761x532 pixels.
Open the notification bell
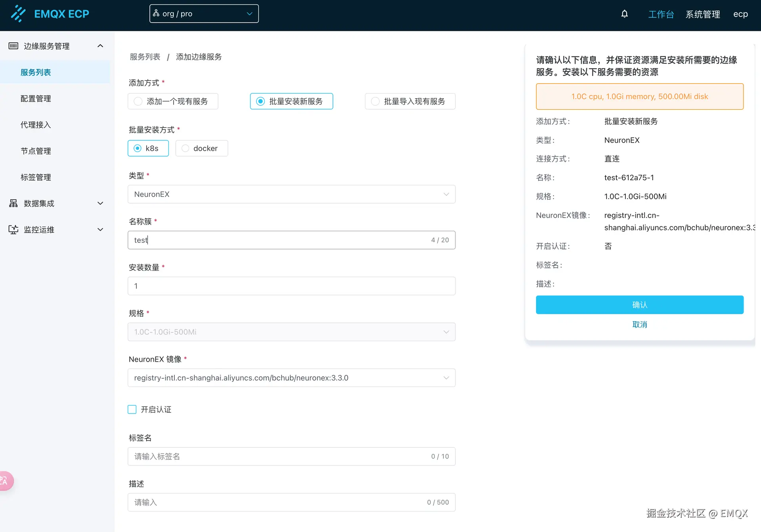[624, 13]
